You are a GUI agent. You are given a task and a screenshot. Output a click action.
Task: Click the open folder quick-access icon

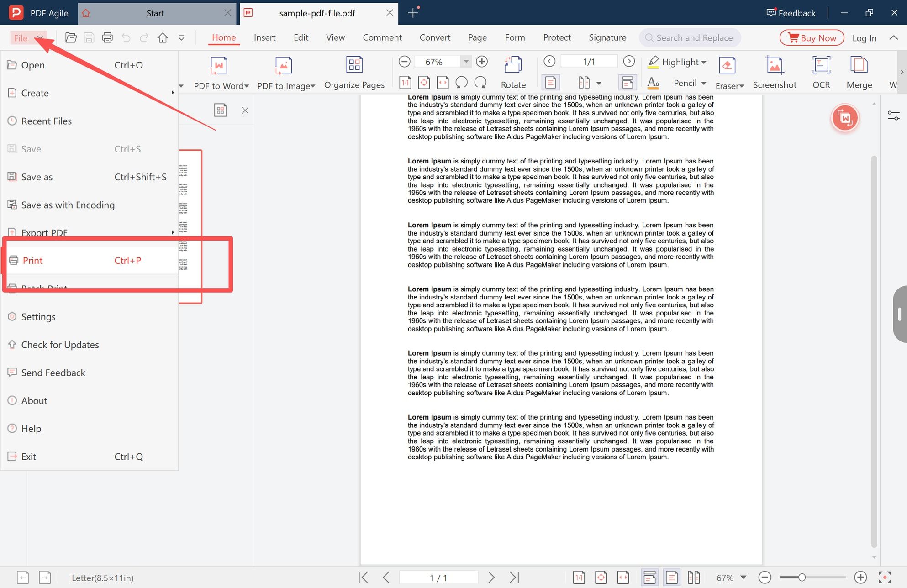click(x=71, y=38)
